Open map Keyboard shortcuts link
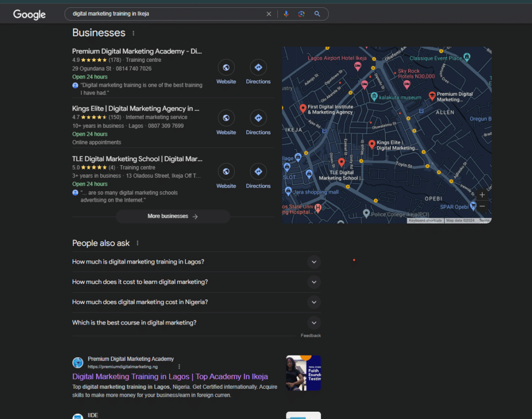This screenshot has height=419, width=532. pyautogui.click(x=425, y=220)
